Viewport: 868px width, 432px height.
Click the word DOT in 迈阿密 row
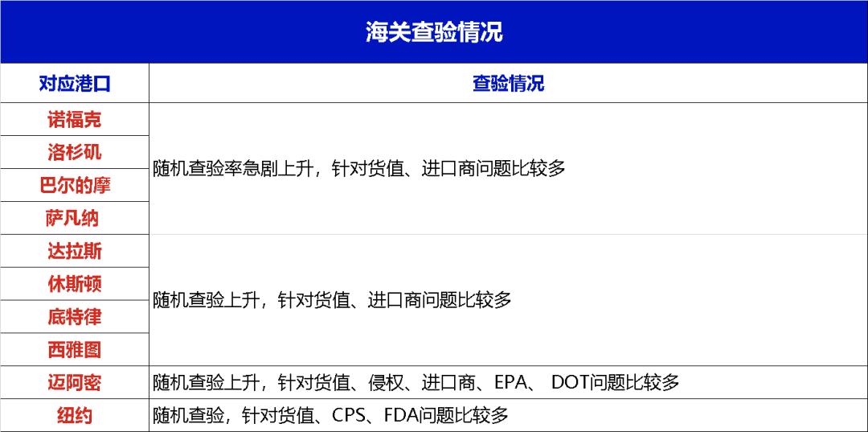(x=569, y=383)
